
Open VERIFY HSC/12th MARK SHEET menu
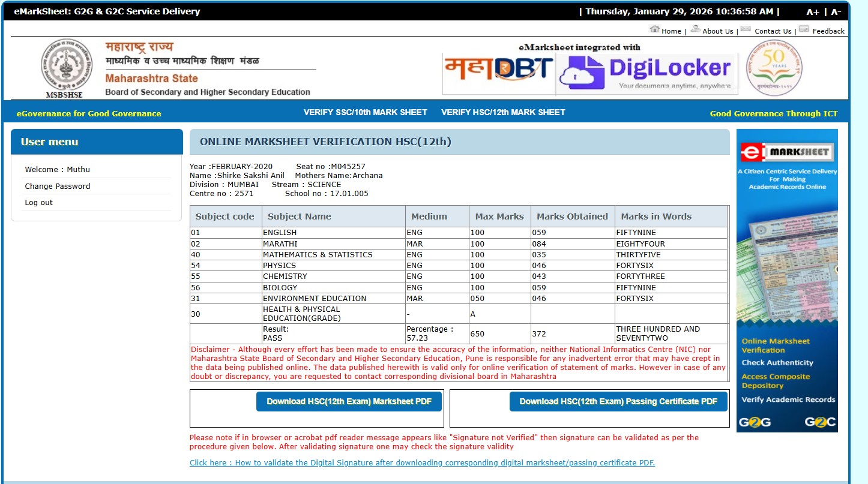tap(503, 112)
